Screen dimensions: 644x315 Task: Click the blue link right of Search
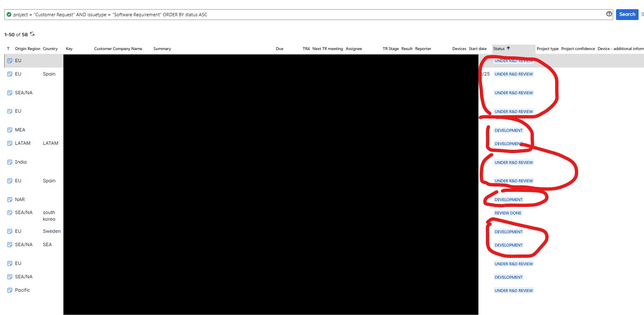[x=642, y=14]
